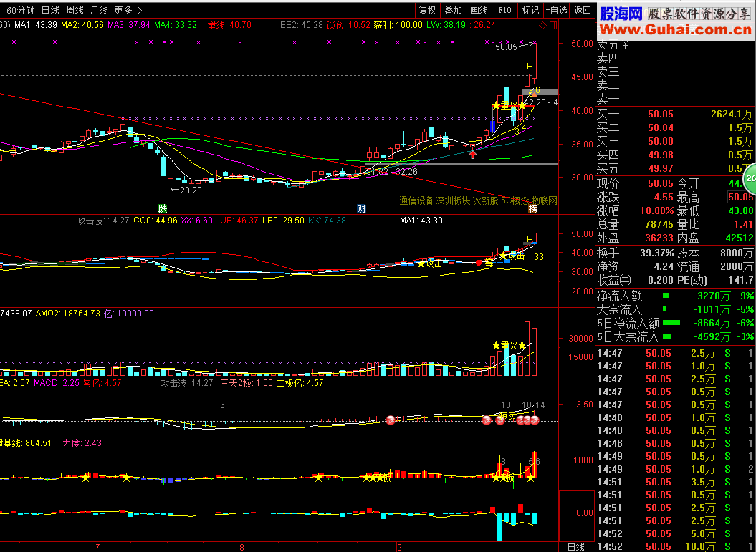Viewport: 756px width, 552px height.
Task: Click the red diamond icon above the chart
Action: [543, 26]
